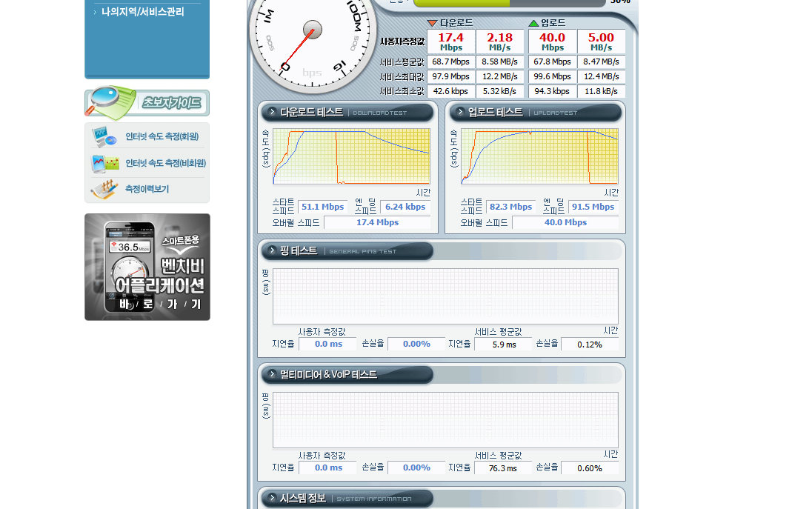812x509 pixels.
Task: Click the upload 오버럴 스피드 40.0 Mbps field
Action: [x=565, y=222]
